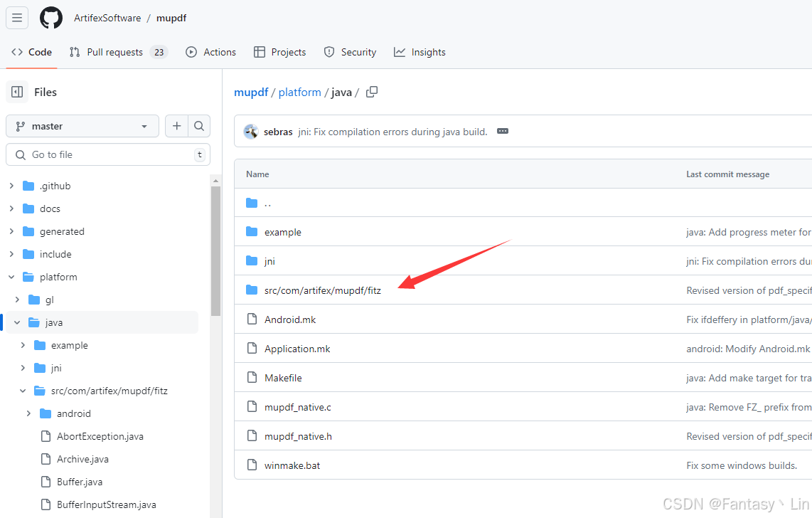The height and width of the screenshot is (518, 812).
Task: Click the jni folder icon in file list
Action: (252, 260)
